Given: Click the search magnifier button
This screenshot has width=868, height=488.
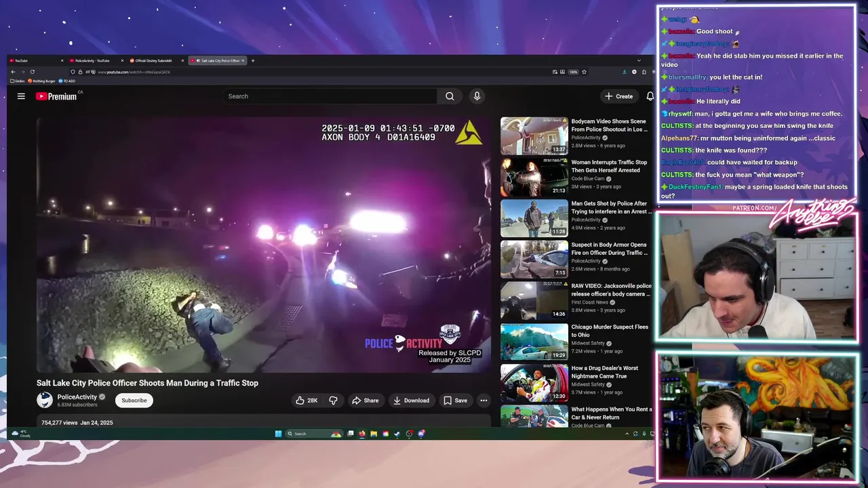Looking at the screenshot, I should point(450,96).
